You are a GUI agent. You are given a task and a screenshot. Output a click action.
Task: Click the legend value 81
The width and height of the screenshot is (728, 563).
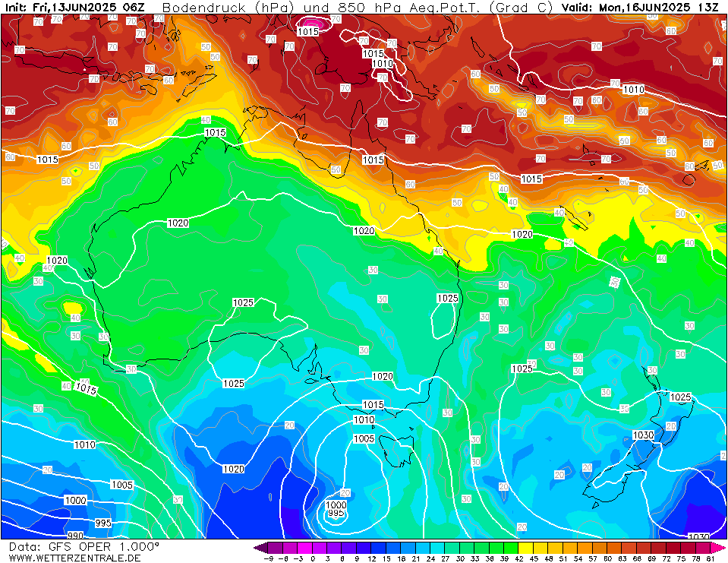coord(711,558)
